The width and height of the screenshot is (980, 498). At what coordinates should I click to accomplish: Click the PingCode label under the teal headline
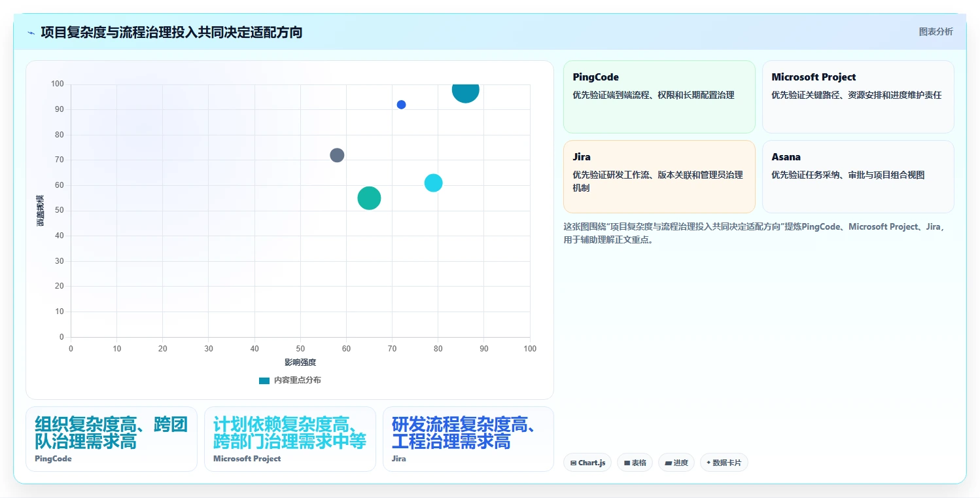click(x=53, y=459)
